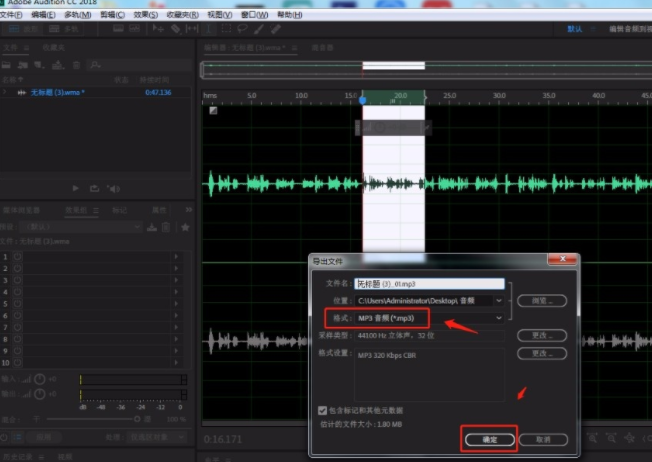
Task: Toggle power for effect slot 10
Action: 17,363
